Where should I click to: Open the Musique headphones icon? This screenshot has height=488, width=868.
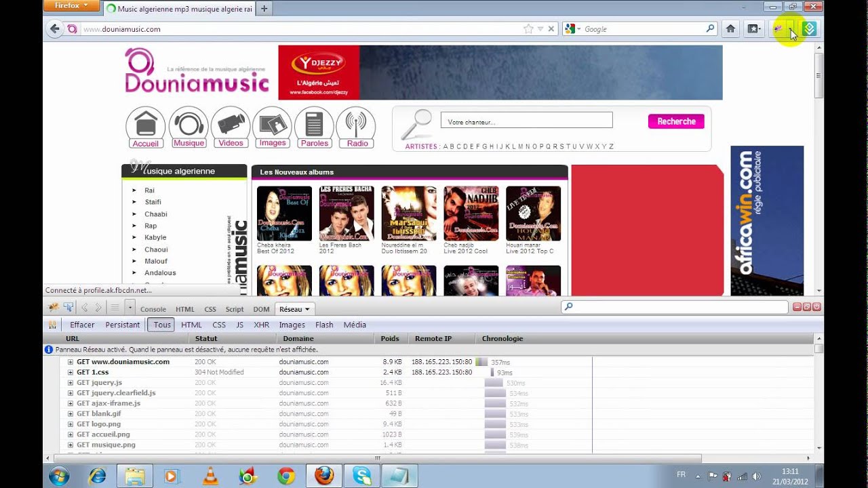coord(189,127)
